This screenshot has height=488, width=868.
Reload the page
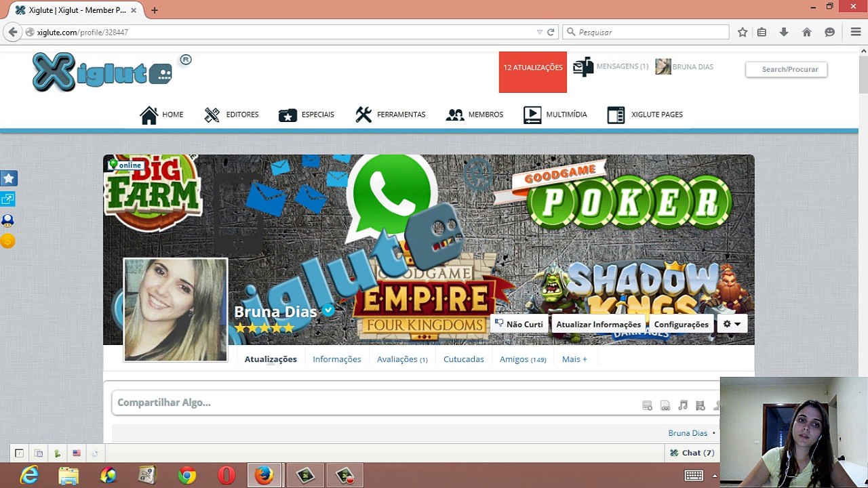(551, 32)
